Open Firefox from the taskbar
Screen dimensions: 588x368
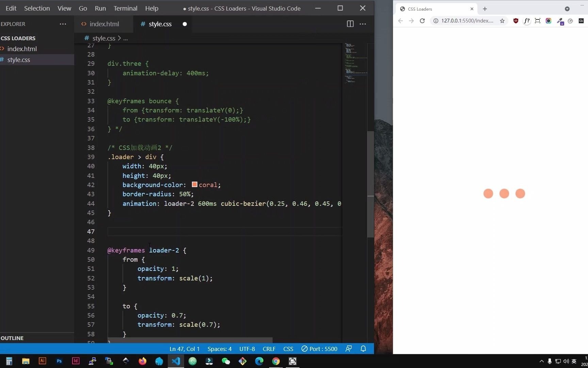(142, 361)
